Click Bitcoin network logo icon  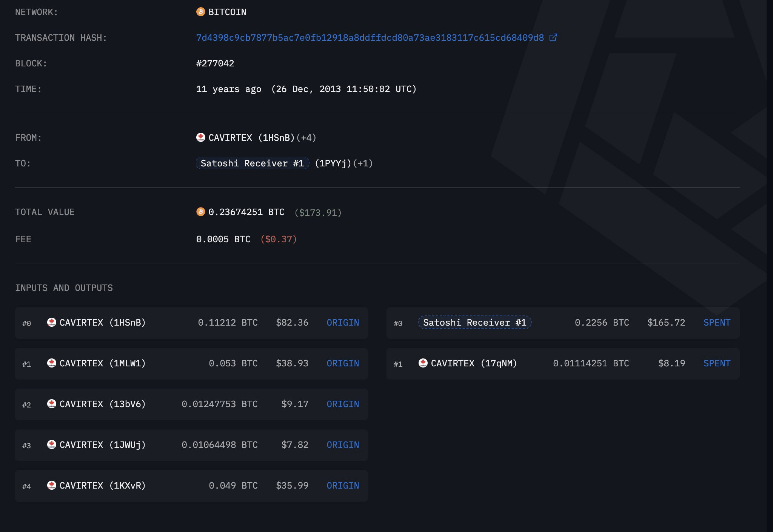200,12
